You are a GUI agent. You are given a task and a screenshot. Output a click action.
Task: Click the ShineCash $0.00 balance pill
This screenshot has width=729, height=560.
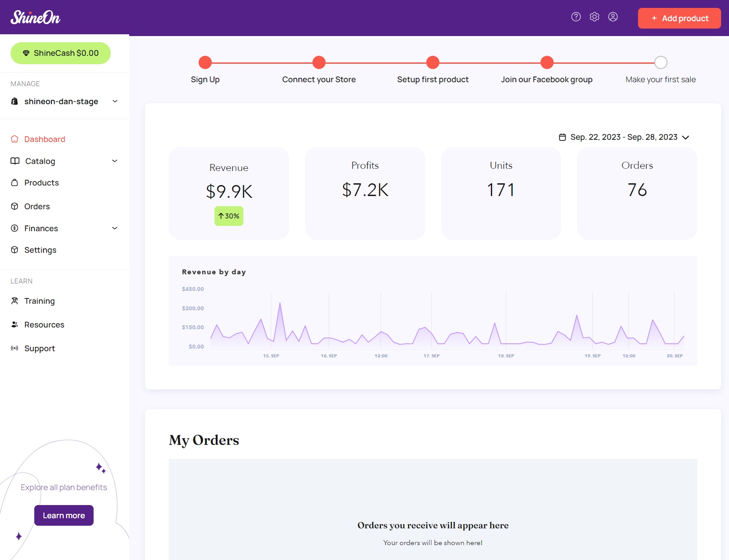(x=61, y=53)
